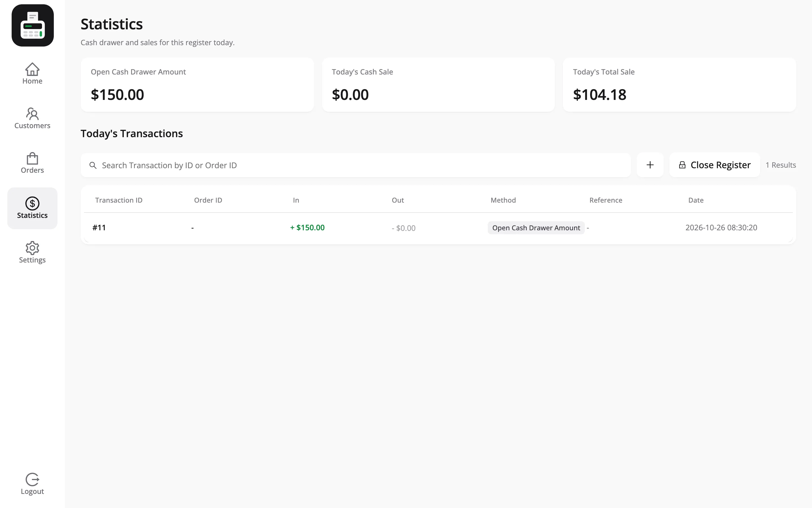The width and height of the screenshot is (812, 508).
Task: Click the Today's Total Sale card title
Action: point(603,72)
